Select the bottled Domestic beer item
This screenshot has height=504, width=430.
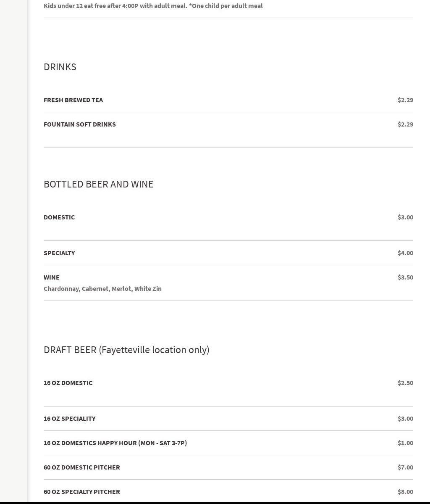tap(59, 217)
